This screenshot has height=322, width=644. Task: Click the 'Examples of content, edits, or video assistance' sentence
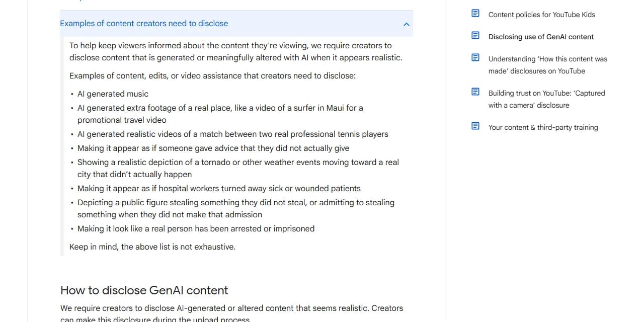pyautogui.click(x=212, y=75)
